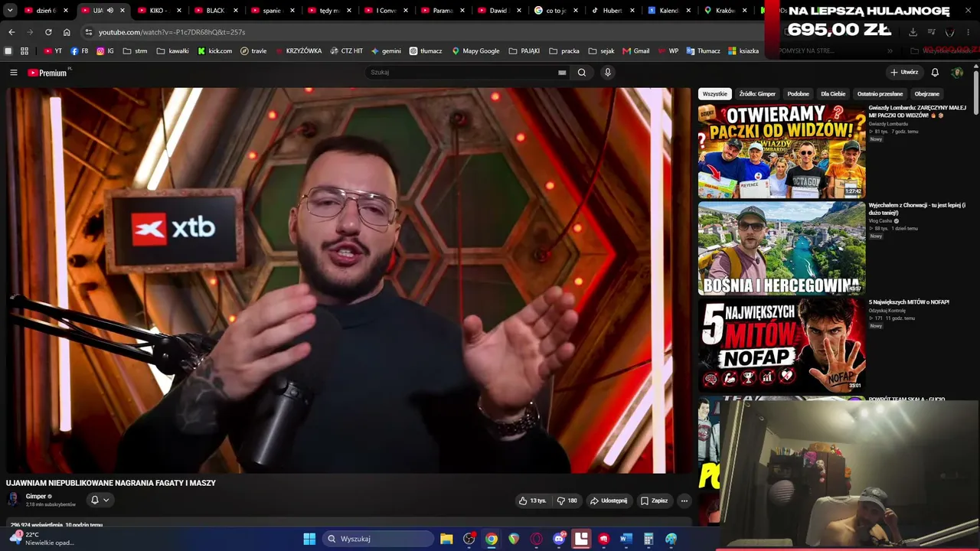
Task: Open the more actions ellipsis under video
Action: pos(684,500)
